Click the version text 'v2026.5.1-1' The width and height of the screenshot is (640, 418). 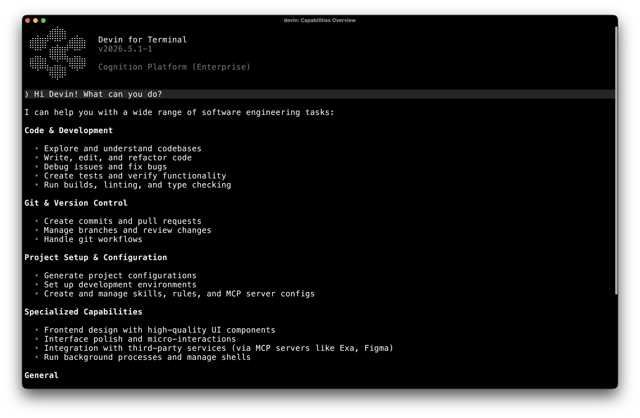(x=125, y=49)
